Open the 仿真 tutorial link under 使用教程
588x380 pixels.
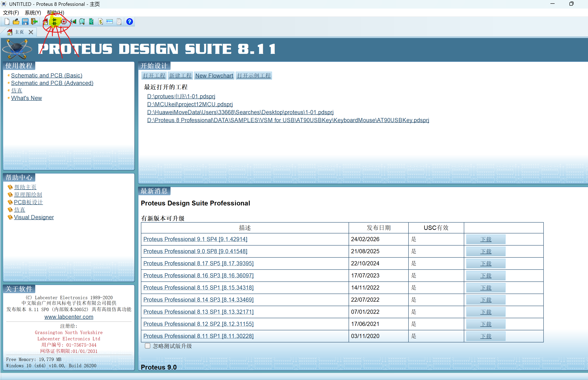(17, 91)
